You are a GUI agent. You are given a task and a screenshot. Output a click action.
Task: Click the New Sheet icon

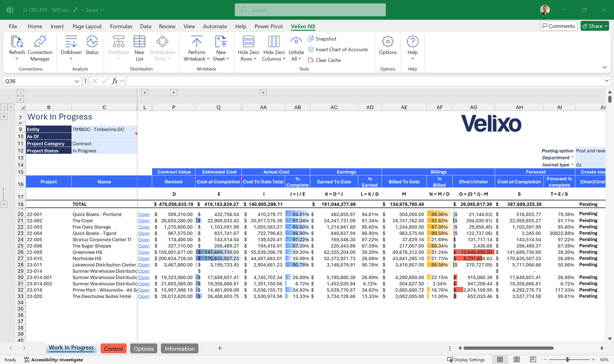click(x=221, y=42)
